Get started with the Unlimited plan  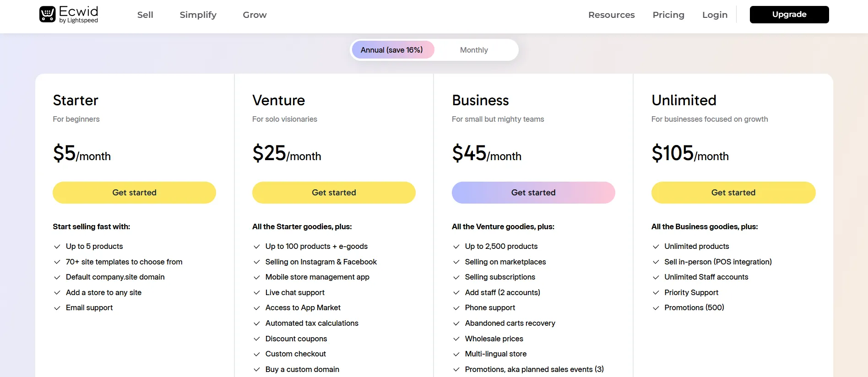(x=733, y=193)
